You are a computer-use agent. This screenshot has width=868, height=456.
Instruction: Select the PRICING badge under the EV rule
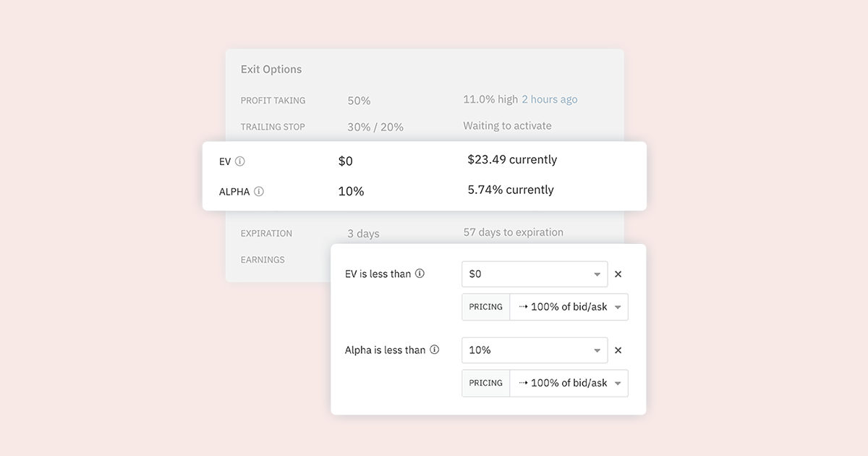click(485, 307)
